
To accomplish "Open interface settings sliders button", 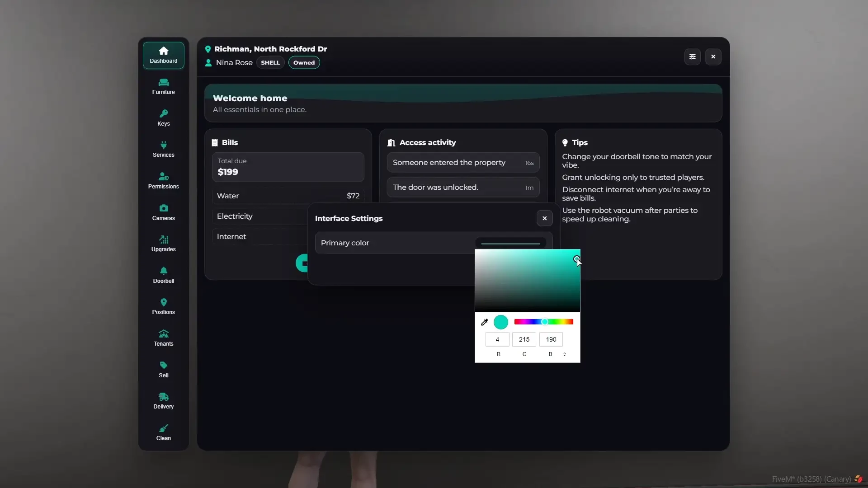I will coord(692,57).
